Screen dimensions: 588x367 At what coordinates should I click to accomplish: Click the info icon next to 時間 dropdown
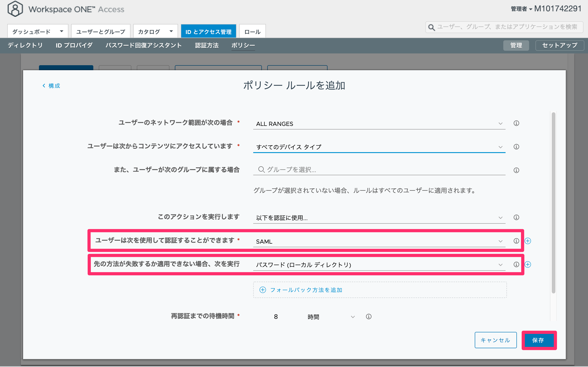pos(369,317)
